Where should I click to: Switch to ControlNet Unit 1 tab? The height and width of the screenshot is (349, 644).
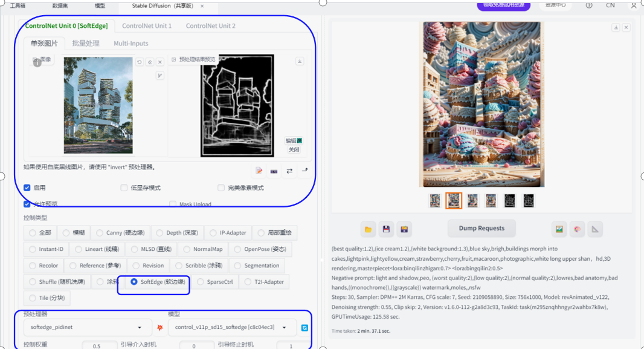point(147,26)
